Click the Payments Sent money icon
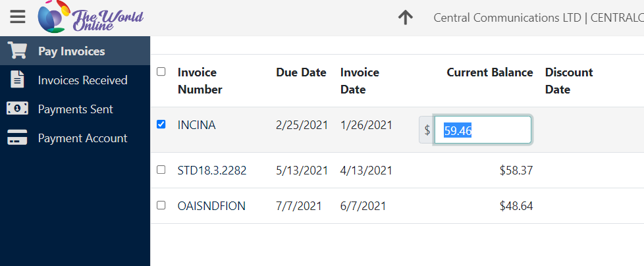644x266 pixels. [x=17, y=109]
